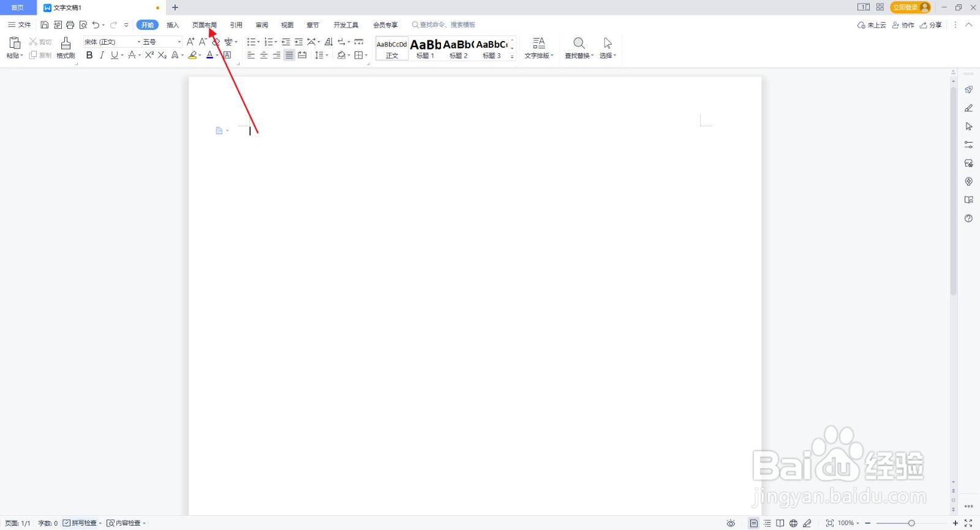
Task: Click the 立即登录 login button
Action: (910, 7)
